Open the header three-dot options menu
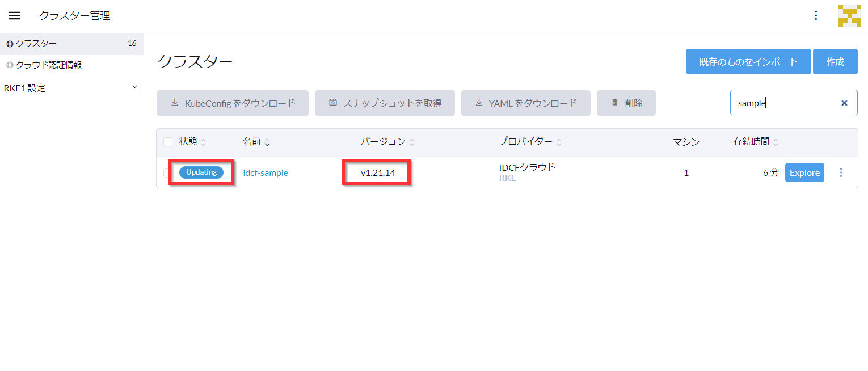 pyautogui.click(x=816, y=15)
